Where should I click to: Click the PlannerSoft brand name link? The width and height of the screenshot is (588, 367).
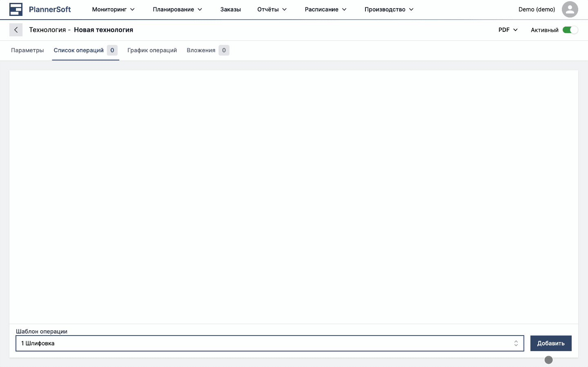[50, 9]
